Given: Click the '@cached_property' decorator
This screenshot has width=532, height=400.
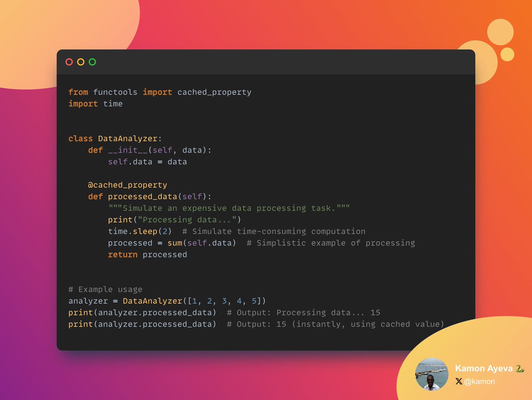Looking at the screenshot, I should (x=128, y=185).
